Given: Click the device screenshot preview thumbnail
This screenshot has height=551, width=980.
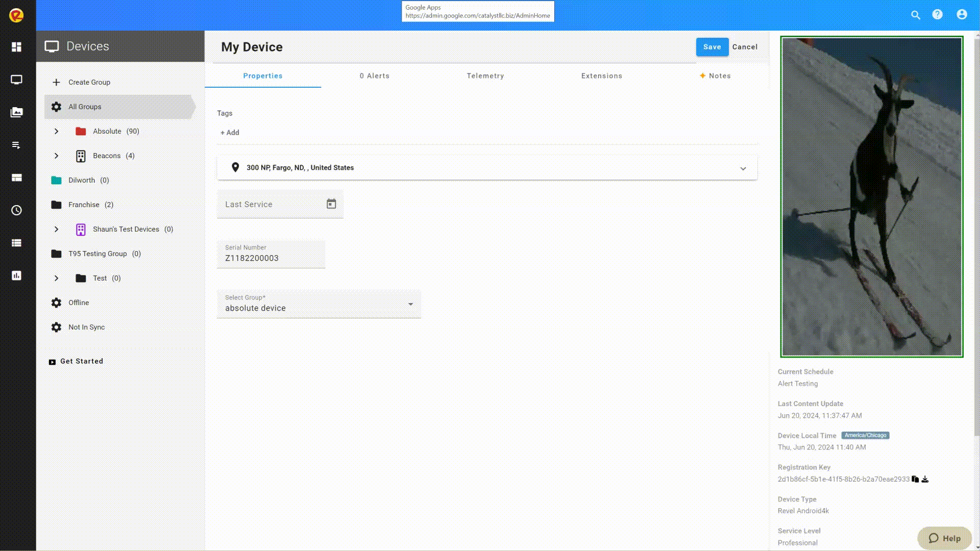Looking at the screenshot, I should tap(872, 196).
